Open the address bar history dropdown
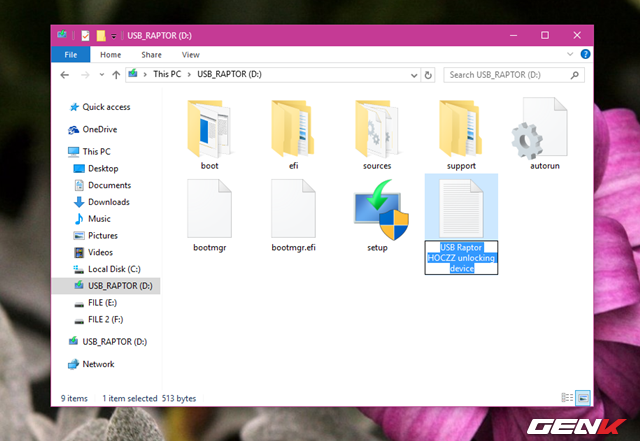The width and height of the screenshot is (640, 441). 414,75
